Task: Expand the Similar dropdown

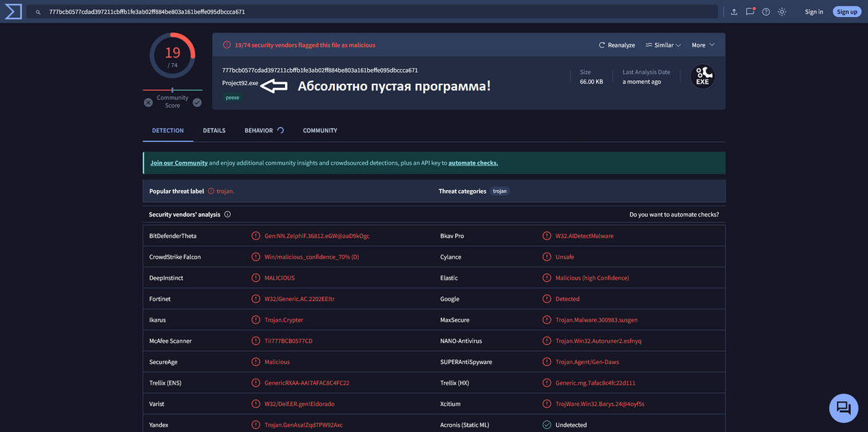Action: (x=663, y=45)
